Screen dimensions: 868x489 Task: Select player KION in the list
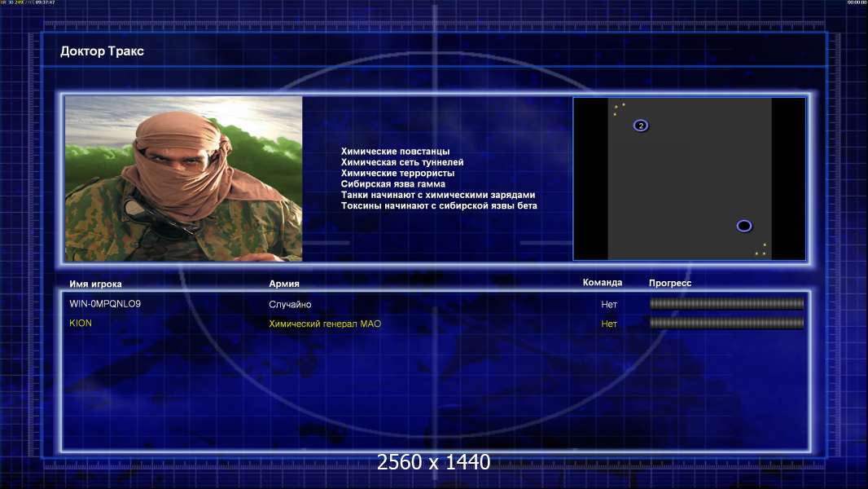pos(81,323)
